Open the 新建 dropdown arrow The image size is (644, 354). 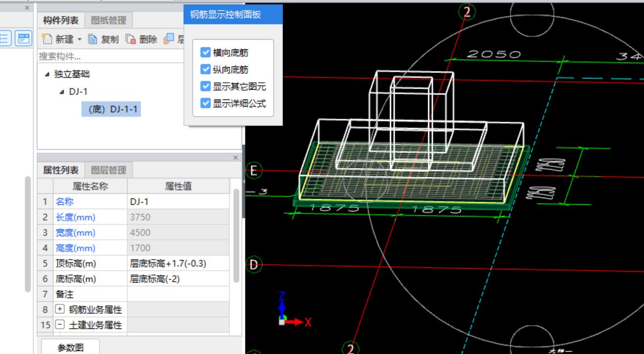[80, 40]
